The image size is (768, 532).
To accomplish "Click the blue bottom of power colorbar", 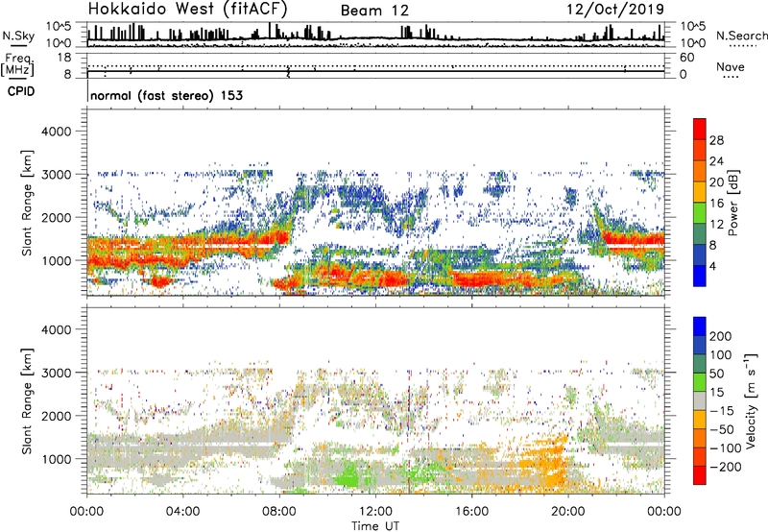I will pos(700,276).
